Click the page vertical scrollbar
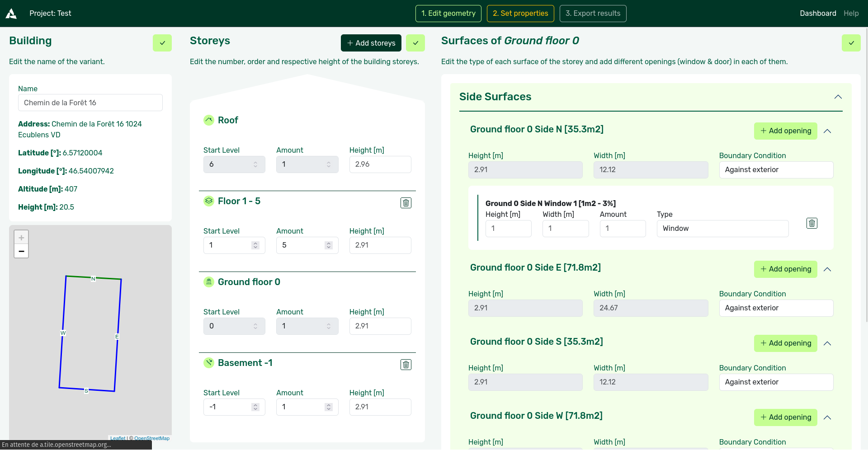The width and height of the screenshot is (868, 450). pyautogui.click(x=866, y=175)
